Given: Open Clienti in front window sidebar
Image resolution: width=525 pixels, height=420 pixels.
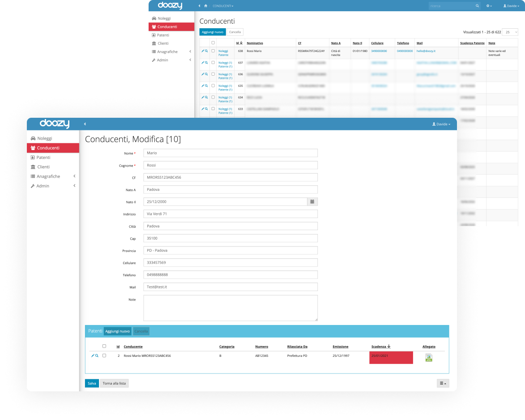Looking at the screenshot, I should 53,167.
